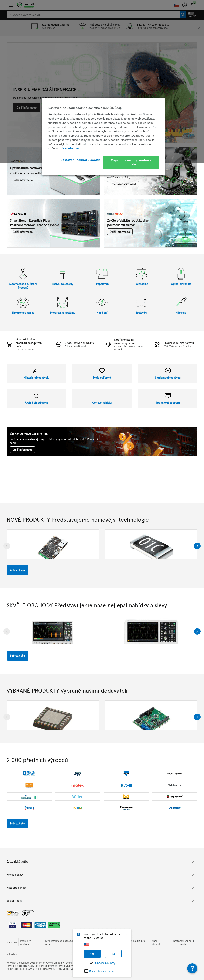This screenshot has width=204, height=980.
Task: Advance the Nové produkty carousel right arrow
Action: pos(197,546)
